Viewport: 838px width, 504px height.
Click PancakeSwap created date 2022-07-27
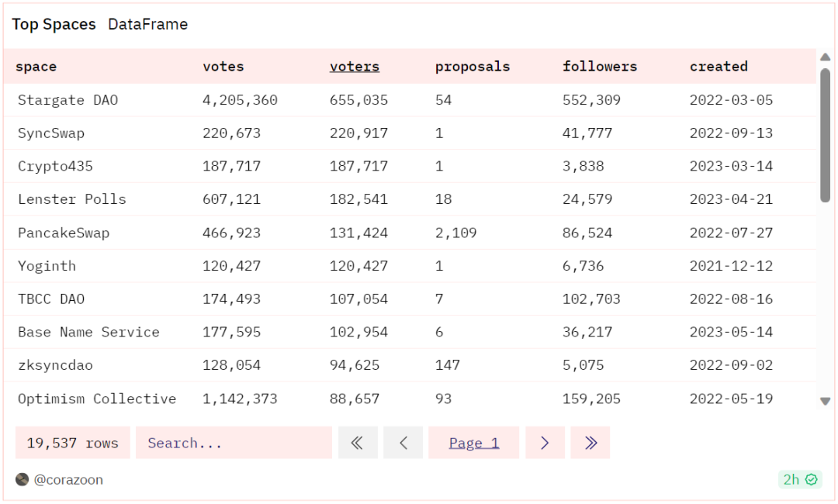(x=731, y=233)
